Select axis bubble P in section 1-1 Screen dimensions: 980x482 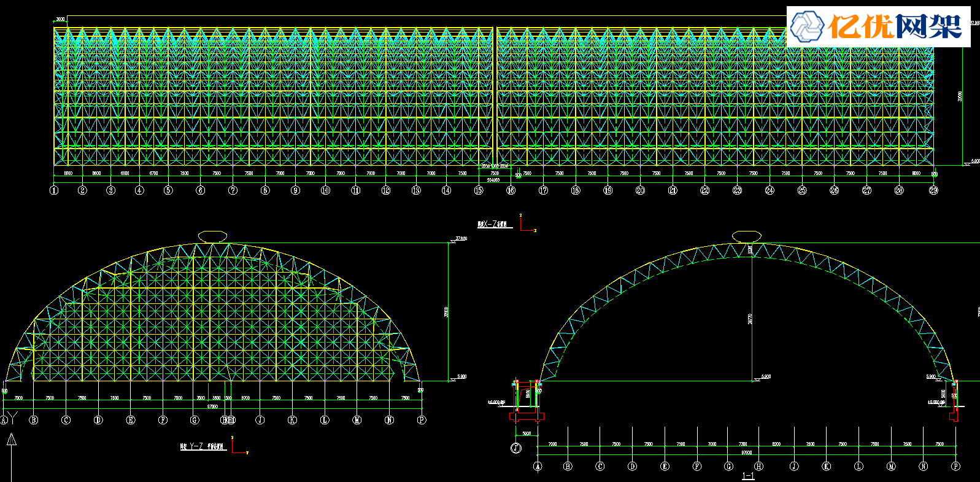[955, 467]
